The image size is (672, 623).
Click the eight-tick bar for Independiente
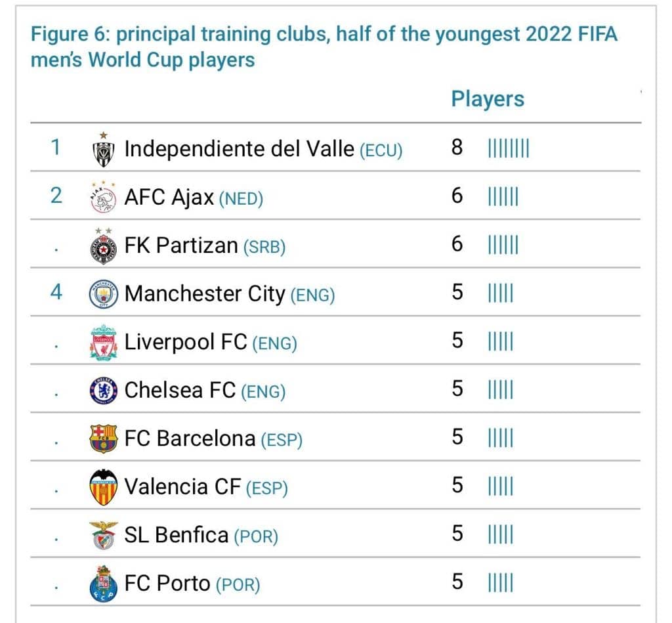tap(509, 148)
